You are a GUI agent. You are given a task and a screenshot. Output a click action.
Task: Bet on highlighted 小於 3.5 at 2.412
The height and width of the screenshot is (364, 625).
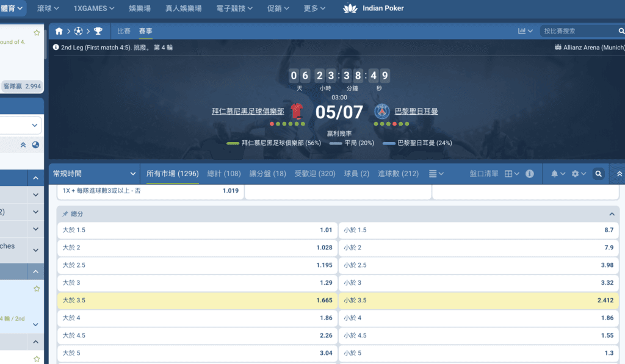[479, 300]
